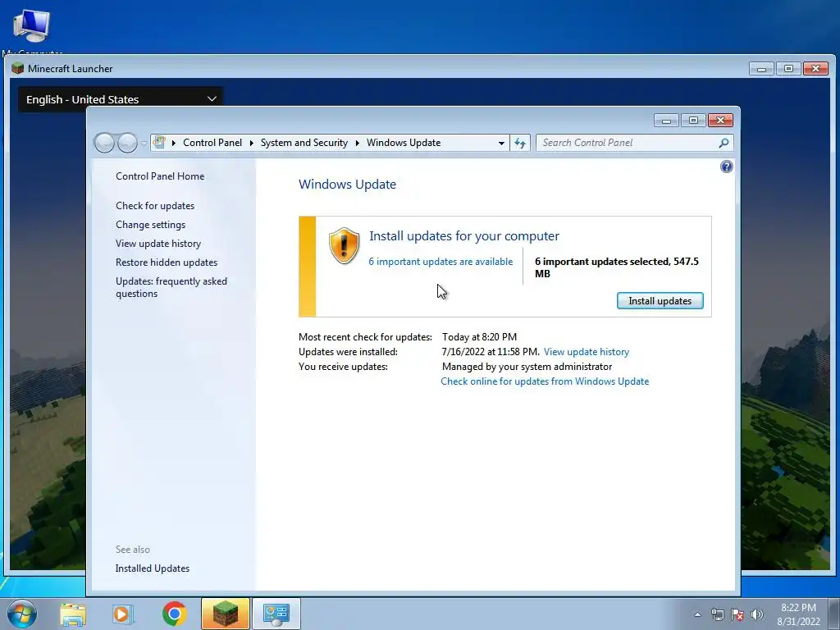Click Restore hidden updates
840x630 pixels.
(x=166, y=262)
